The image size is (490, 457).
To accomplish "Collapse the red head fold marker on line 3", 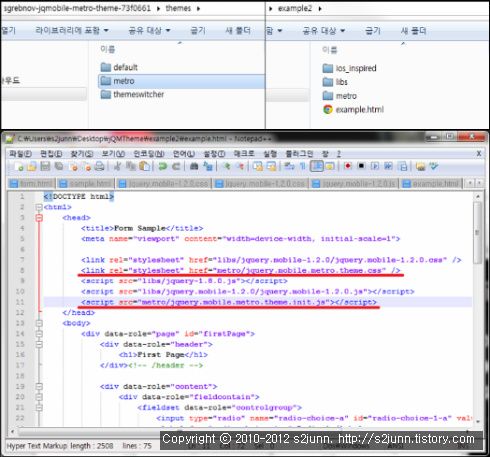I will click(x=39, y=218).
